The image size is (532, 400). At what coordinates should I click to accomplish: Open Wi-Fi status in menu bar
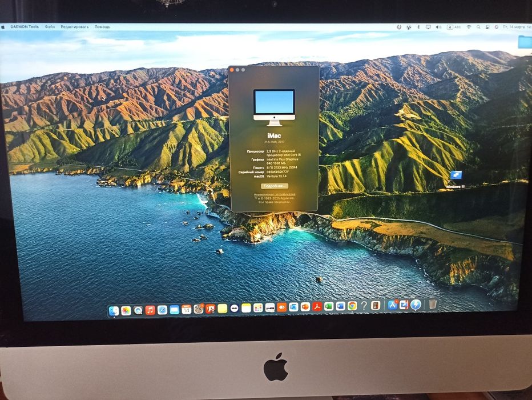(x=469, y=27)
